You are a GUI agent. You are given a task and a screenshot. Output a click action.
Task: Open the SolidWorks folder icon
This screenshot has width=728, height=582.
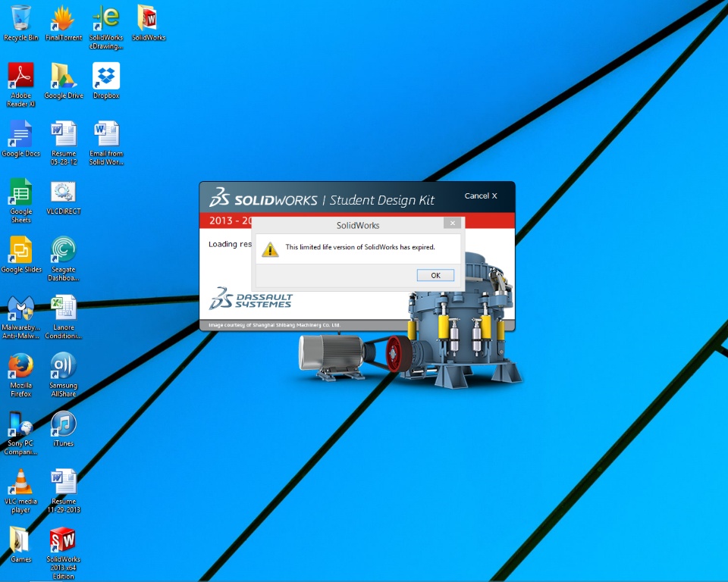[149, 23]
